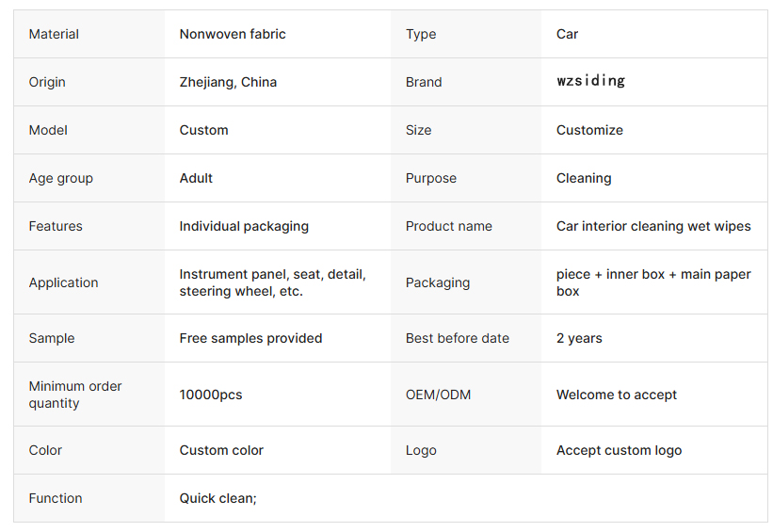Viewport: 773px width, 532px height.
Task: Click the Welcome to accept OEM/ODM text
Action: (617, 395)
